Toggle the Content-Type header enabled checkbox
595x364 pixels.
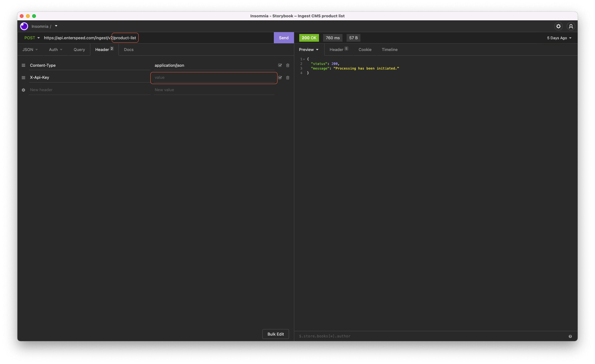click(280, 65)
